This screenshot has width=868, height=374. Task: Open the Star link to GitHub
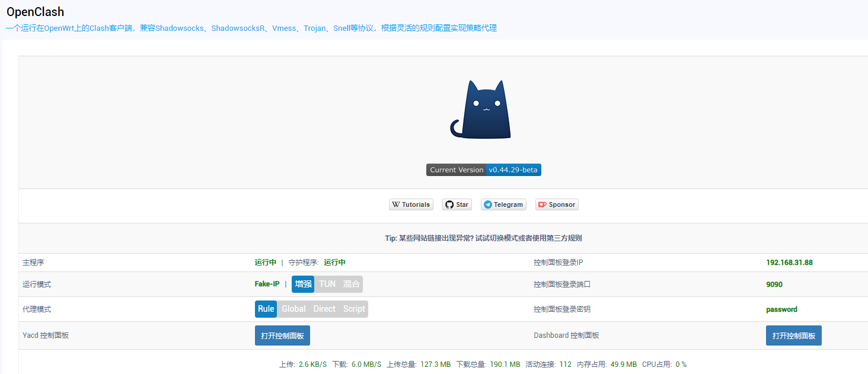click(457, 204)
